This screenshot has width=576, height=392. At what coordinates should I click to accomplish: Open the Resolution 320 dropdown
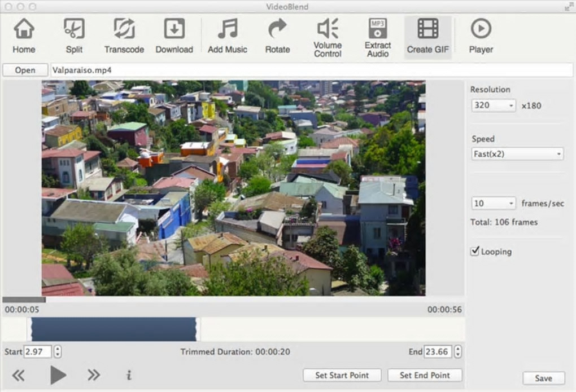494,105
